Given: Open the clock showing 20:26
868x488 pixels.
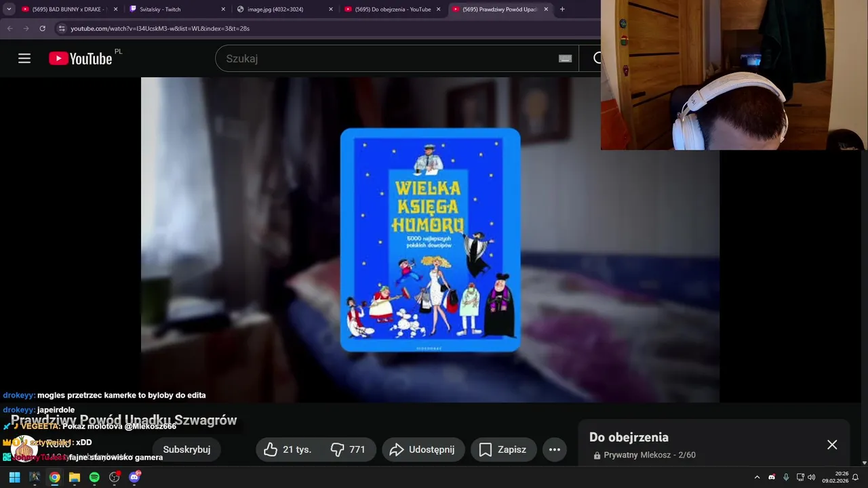Looking at the screenshot, I should [x=835, y=477].
